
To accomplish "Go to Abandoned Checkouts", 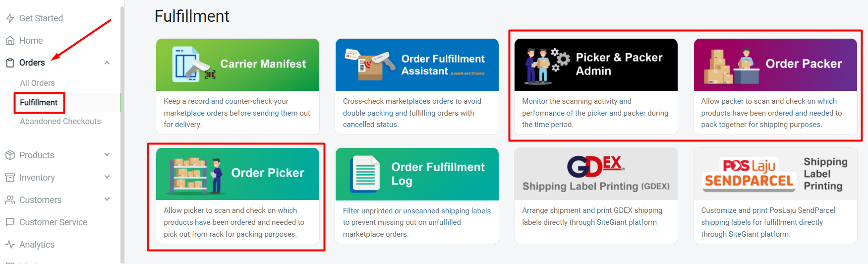I will (60, 122).
